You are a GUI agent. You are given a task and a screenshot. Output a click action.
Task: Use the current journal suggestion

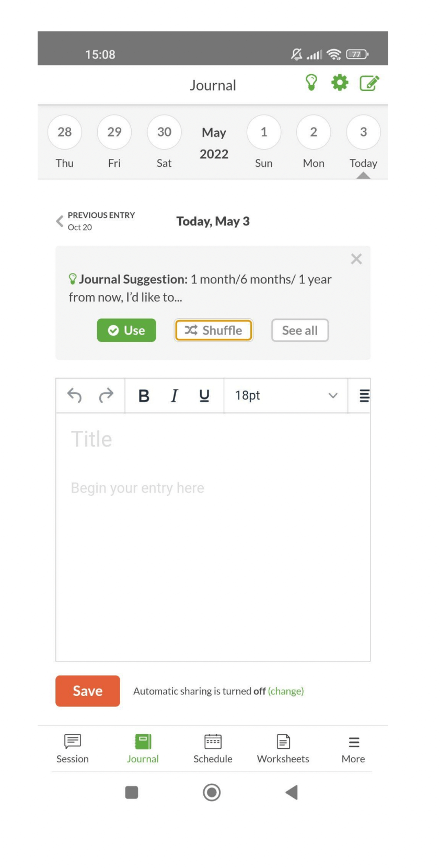[126, 330]
